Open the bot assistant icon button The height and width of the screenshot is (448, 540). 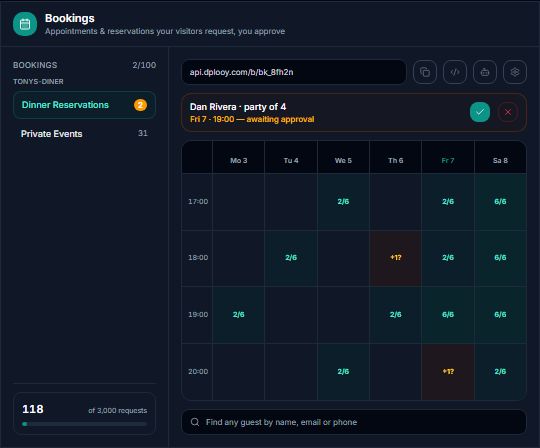click(485, 72)
